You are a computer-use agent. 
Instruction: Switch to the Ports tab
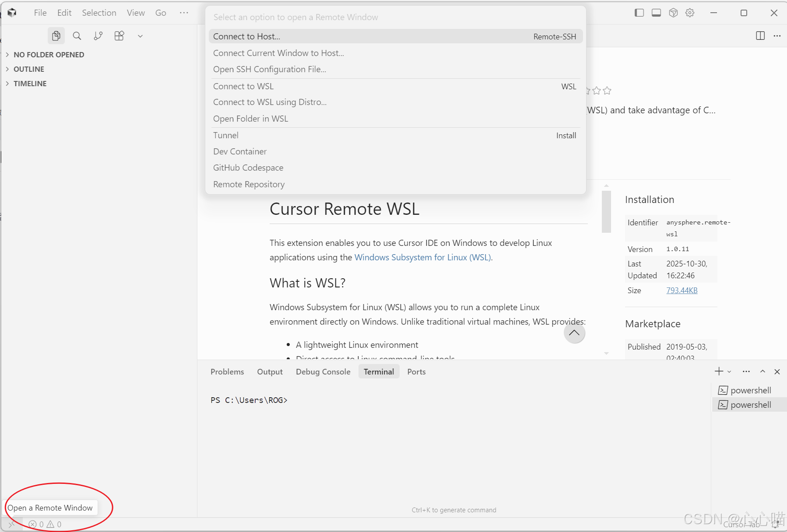point(416,371)
